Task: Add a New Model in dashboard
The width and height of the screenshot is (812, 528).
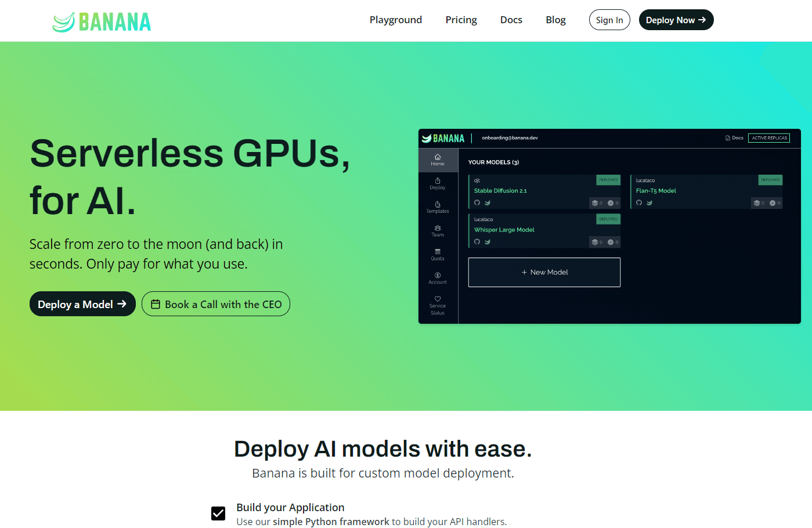Action: (x=544, y=272)
